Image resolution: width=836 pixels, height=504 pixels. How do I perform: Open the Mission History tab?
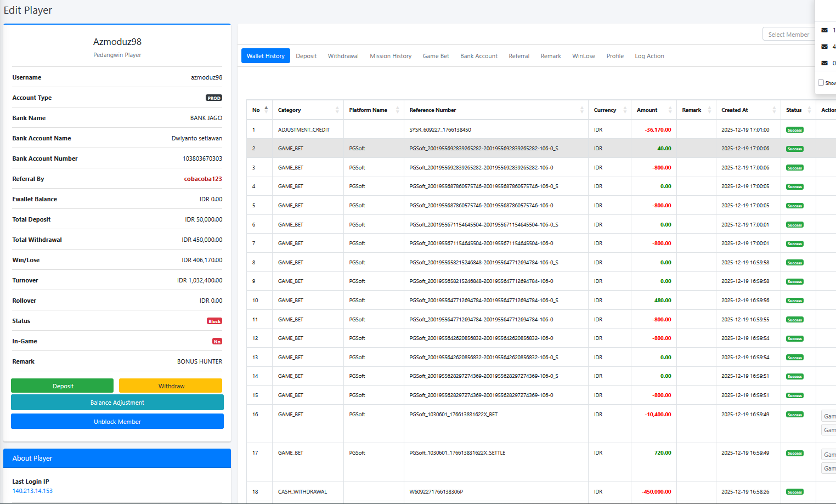[x=391, y=56]
